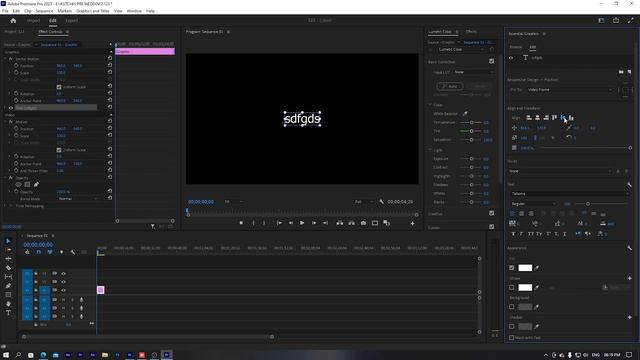
Task: Step back one frame in Program Monitor
Action: coord(291,223)
